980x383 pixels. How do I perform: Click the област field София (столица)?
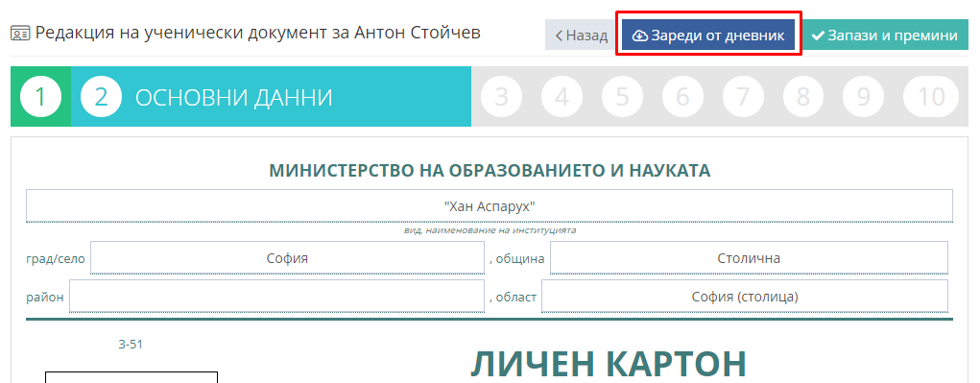(x=745, y=297)
